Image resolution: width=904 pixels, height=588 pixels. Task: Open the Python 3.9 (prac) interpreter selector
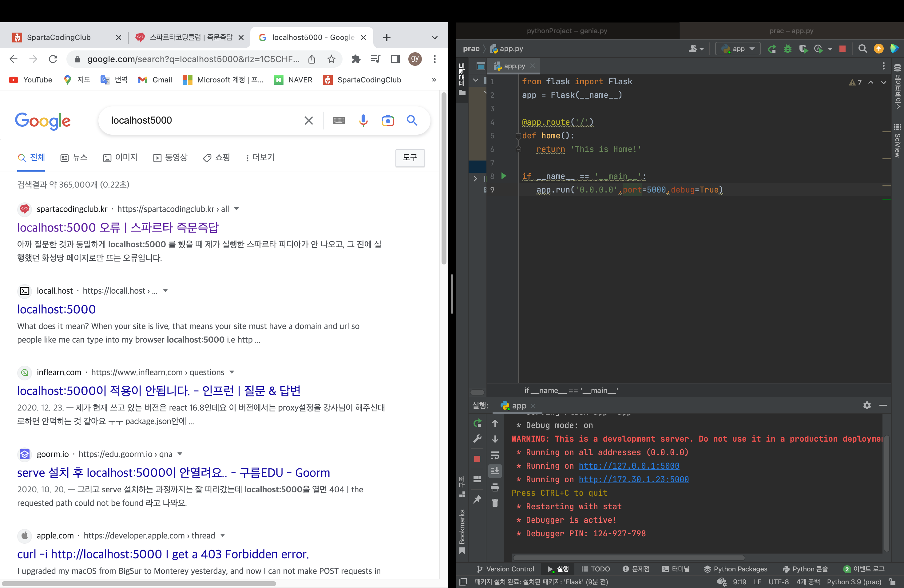click(x=854, y=582)
